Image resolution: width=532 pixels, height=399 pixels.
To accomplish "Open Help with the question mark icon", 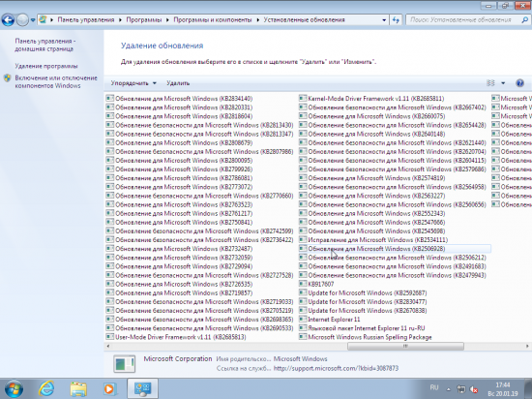I will click(519, 83).
